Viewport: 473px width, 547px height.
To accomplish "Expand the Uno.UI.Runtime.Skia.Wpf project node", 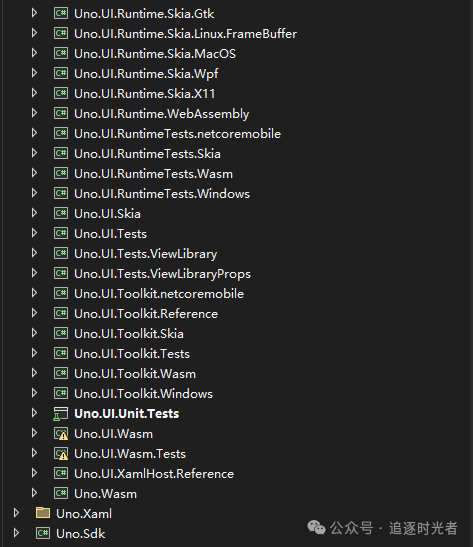I will [34, 73].
